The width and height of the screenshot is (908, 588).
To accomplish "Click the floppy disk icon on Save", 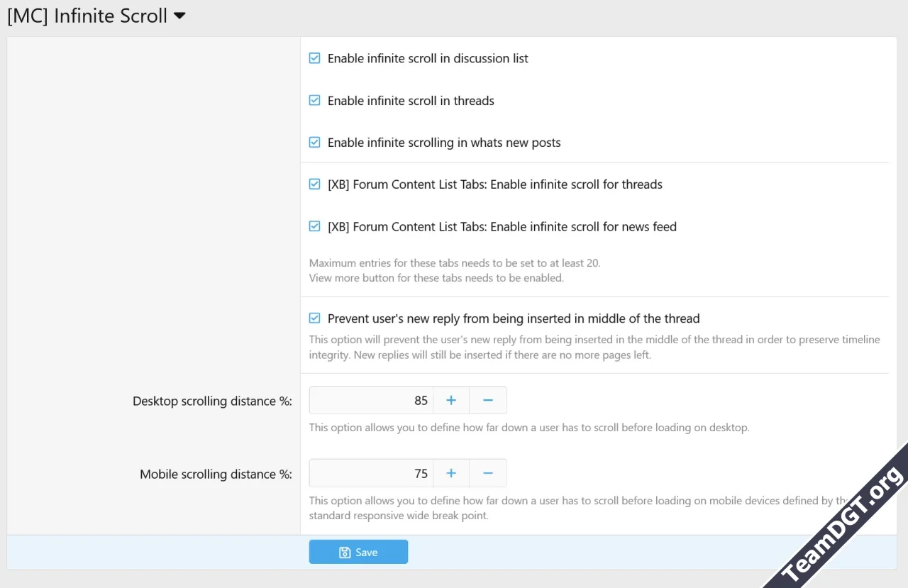I will [x=345, y=553].
